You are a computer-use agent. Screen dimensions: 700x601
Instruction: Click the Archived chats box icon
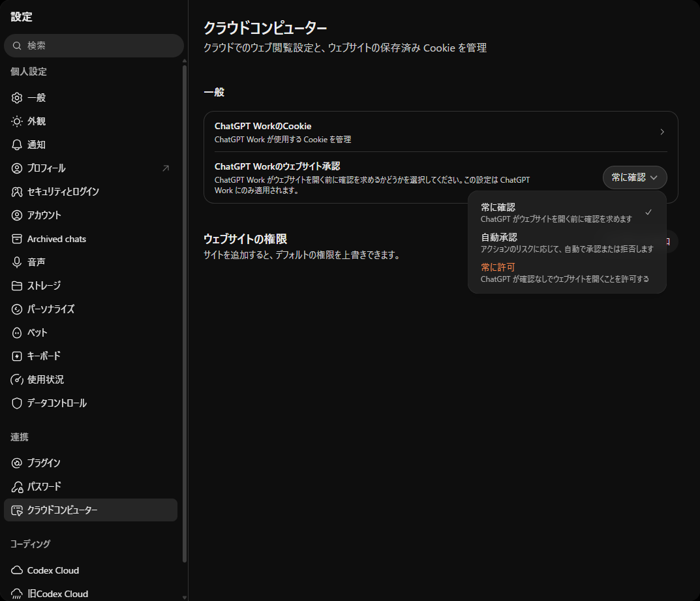point(17,239)
